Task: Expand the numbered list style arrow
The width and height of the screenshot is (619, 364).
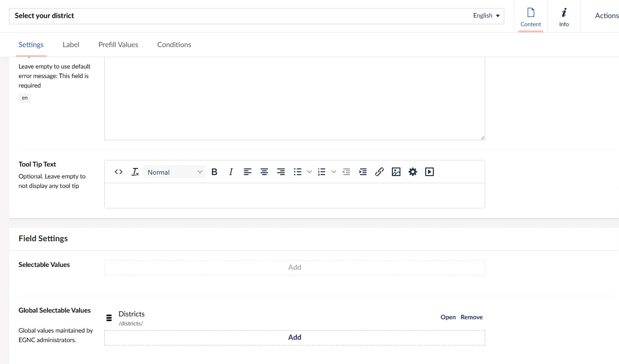Action: 333,172
